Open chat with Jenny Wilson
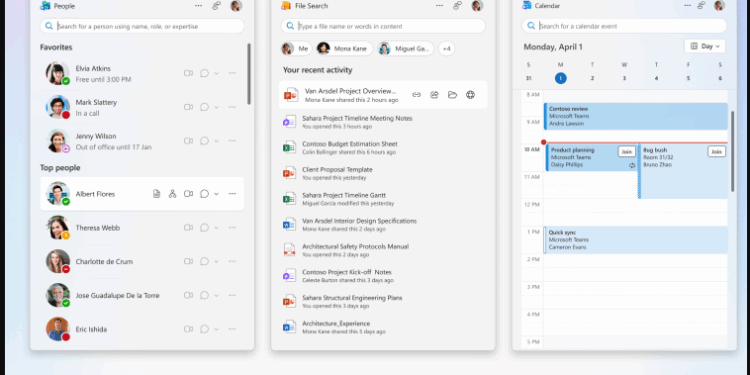Screen dimensions: 750x375 click(204, 141)
